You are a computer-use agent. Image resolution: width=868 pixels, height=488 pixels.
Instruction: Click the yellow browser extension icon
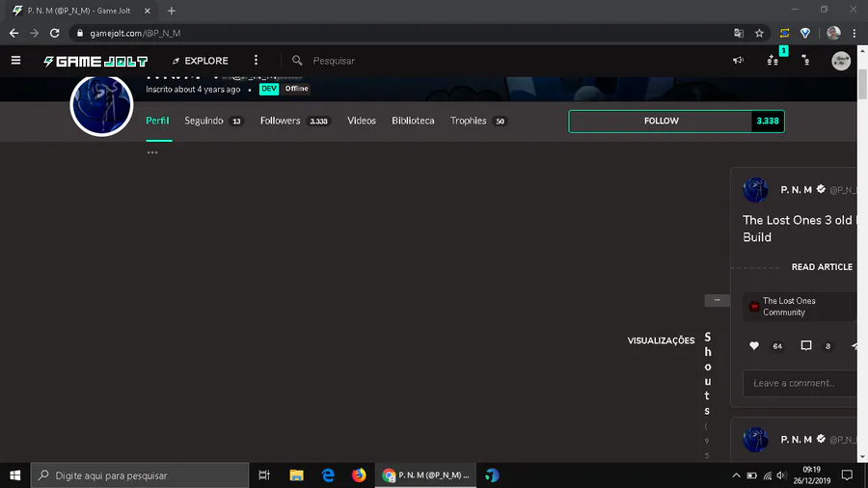click(784, 33)
